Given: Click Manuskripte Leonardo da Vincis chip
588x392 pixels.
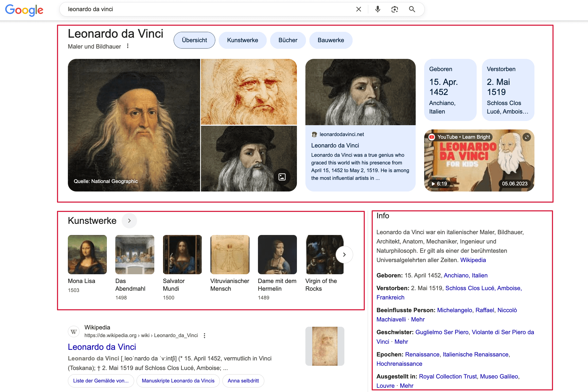Looking at the screenshot, I should point(178,381).
